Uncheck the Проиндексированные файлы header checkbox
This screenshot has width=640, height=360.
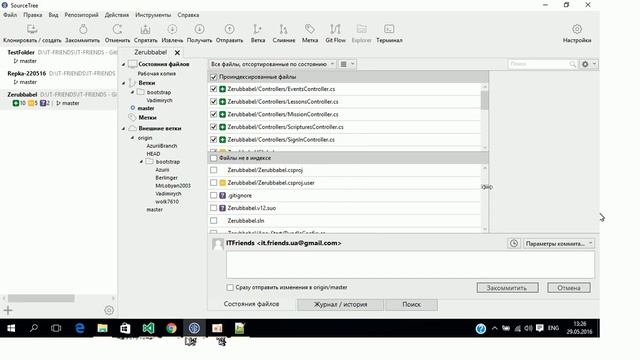213,77
